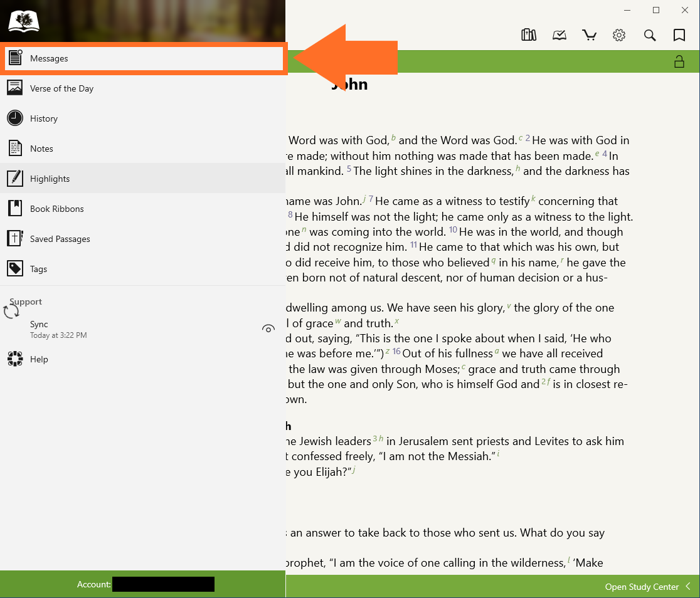Open the store shopping cart

[x=589, y=35]
